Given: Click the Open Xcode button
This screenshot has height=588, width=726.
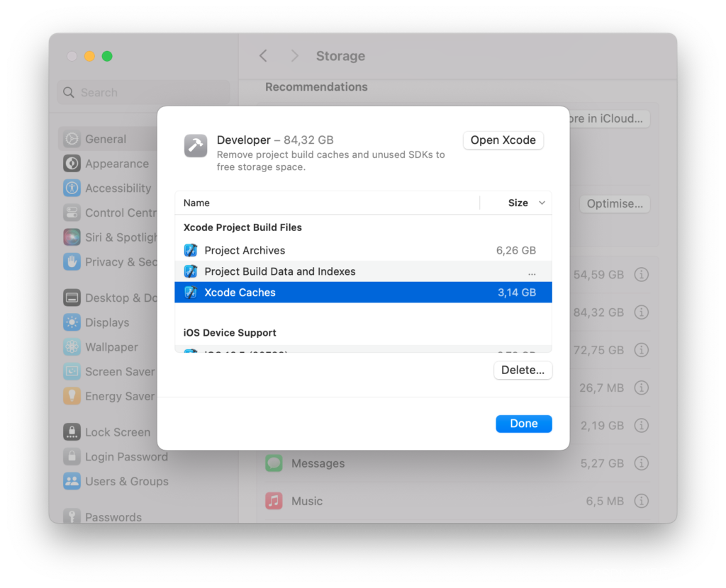Looking at the screenshot, I should pos(503,140).
